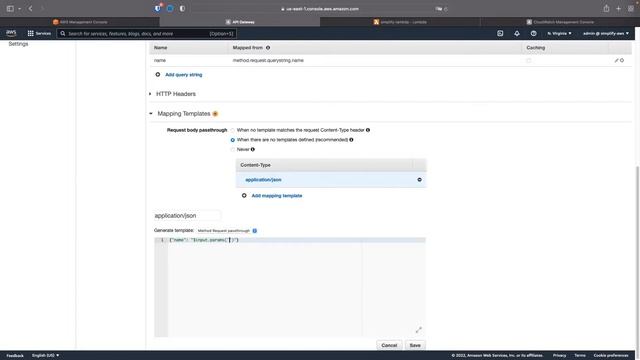This screenshot has width=640, height=360.
Task: Switch to CloudWatch Management Console tab
Action: point(560,22)
